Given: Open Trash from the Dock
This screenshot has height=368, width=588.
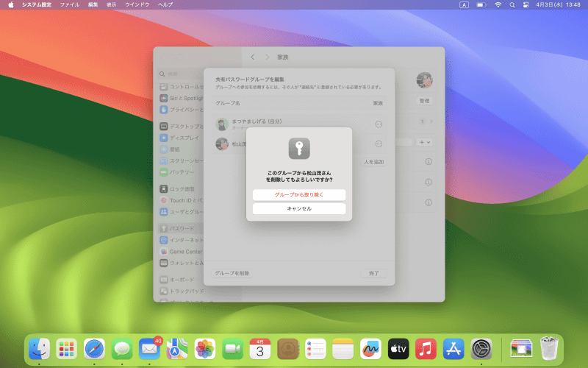Looking at the screenshot, I should (x=549, y=349).
